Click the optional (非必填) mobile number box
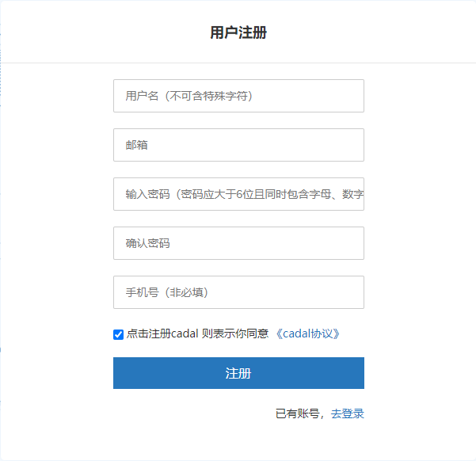This screenshot has width=476, height=461. [238, 292]
